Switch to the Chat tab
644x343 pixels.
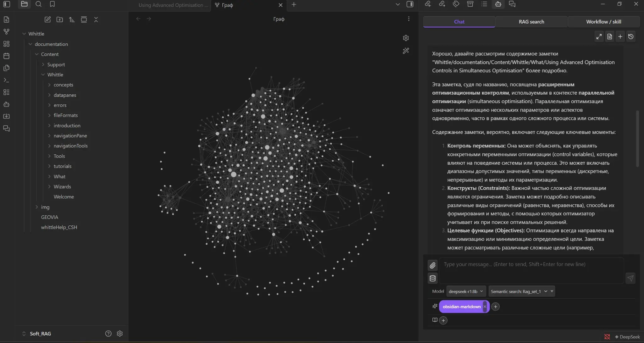tap(459, 22)
